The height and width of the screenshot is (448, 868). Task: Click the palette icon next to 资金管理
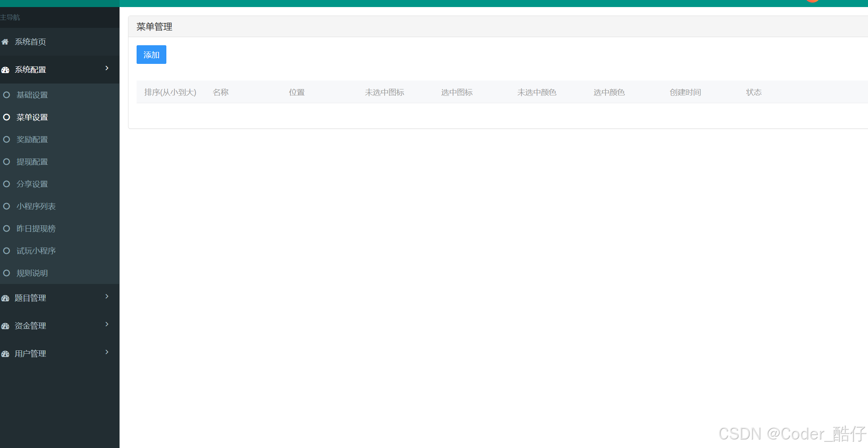pyautogui.click(x=5, y=326)
